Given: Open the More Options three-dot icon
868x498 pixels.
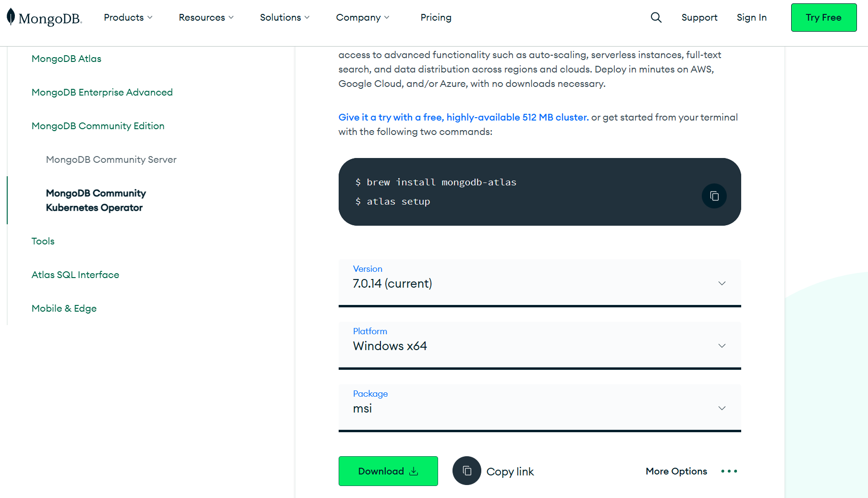Looking at the screenshot, I should (x=729, y=471).
